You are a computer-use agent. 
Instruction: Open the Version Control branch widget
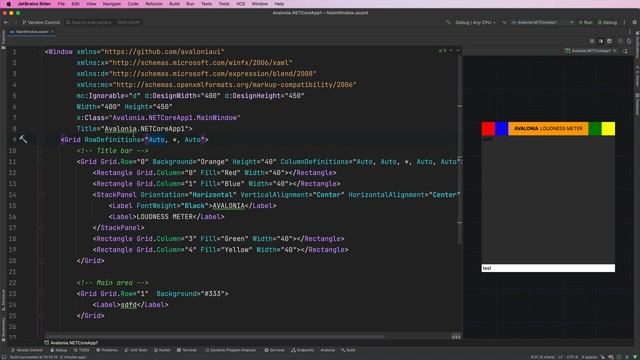point(41,22)
